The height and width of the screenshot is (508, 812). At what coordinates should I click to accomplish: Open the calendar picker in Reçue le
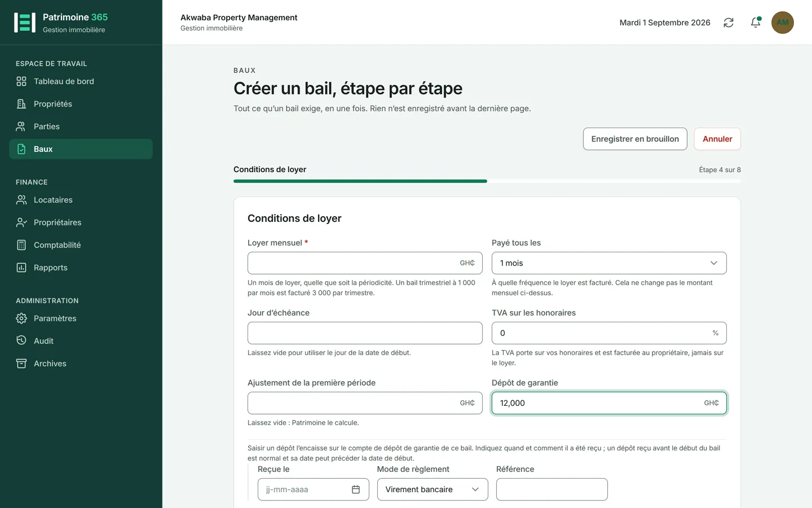point(356,489)
